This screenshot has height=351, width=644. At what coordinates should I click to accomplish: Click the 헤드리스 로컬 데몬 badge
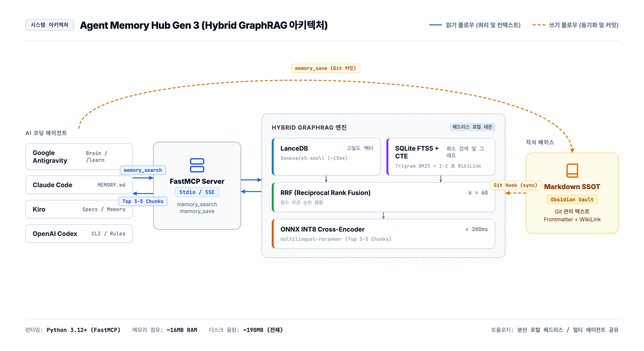pyautogui.click(x=472, y=127)
